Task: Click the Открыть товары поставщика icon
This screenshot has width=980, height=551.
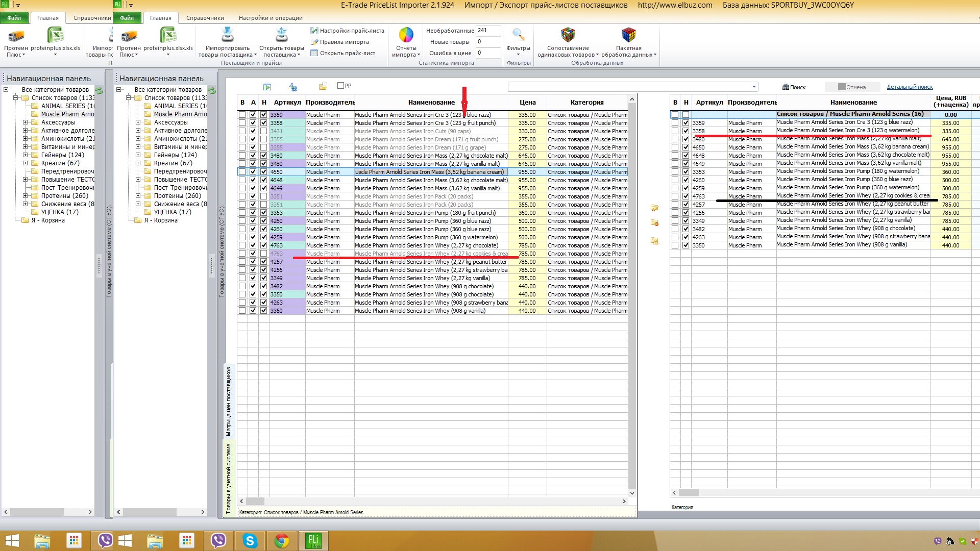Action: [281, 35]
